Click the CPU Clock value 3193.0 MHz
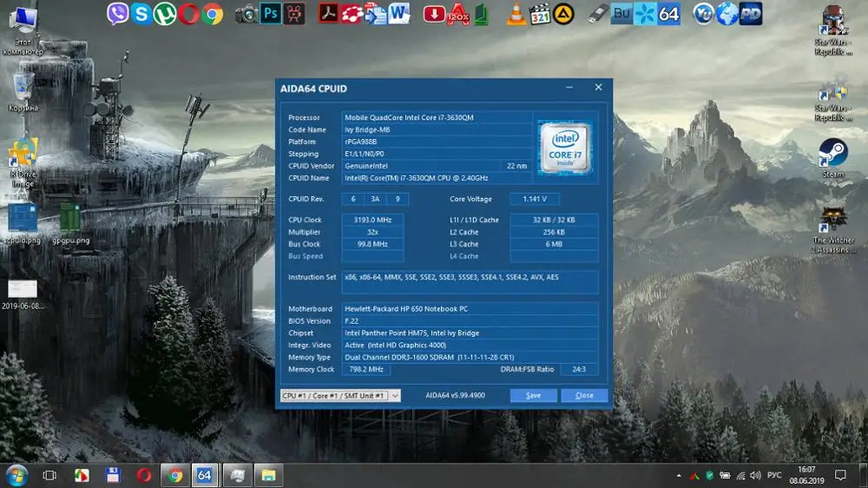 coord(372,220)
